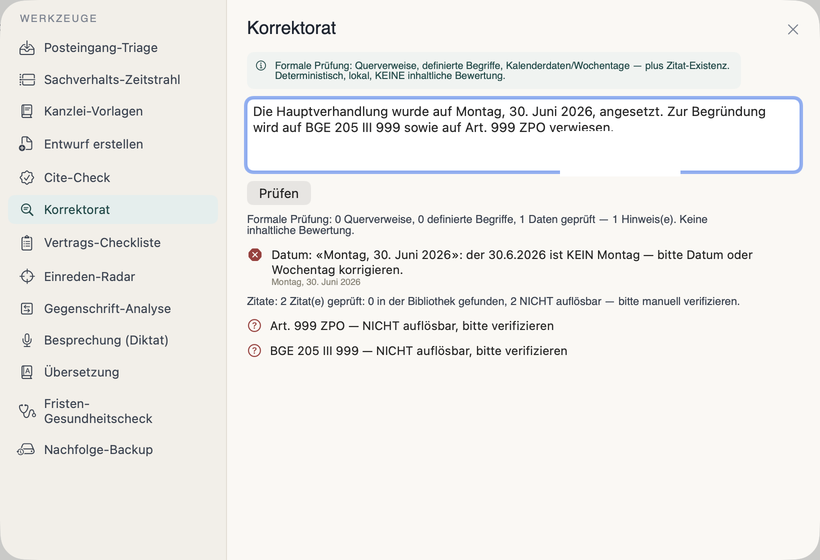Image resolution: width=820 pixels, height=560 pixels.
Task: Click the Besprechung (Diktat) microphone icon
Action: pos(27,340)
